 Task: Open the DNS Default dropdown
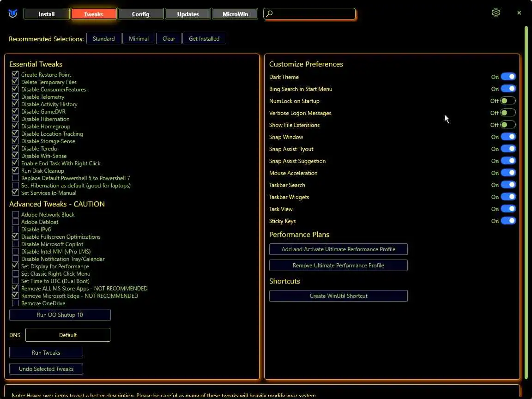click(x=68, y=335)
